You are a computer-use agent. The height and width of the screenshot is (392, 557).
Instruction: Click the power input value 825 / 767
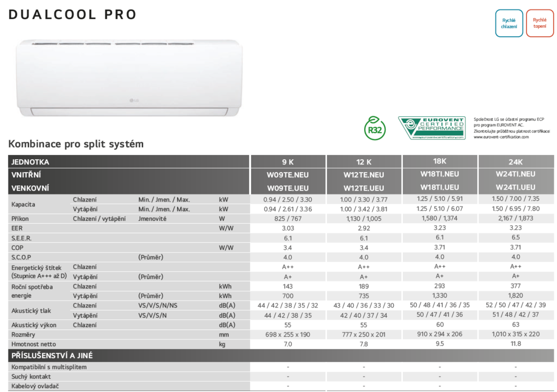coord(288,219)
